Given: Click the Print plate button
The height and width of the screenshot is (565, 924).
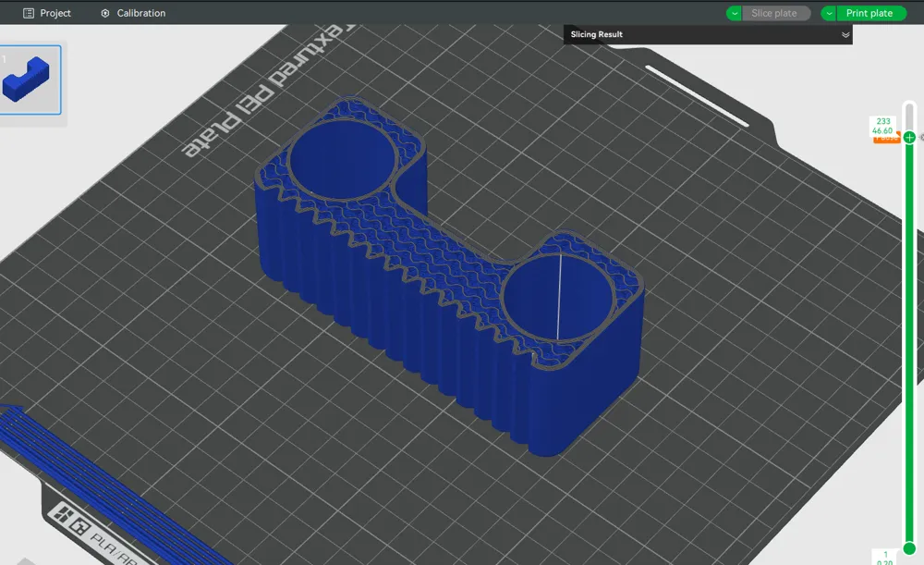Looking at the screenshot, I should (869, 13).
